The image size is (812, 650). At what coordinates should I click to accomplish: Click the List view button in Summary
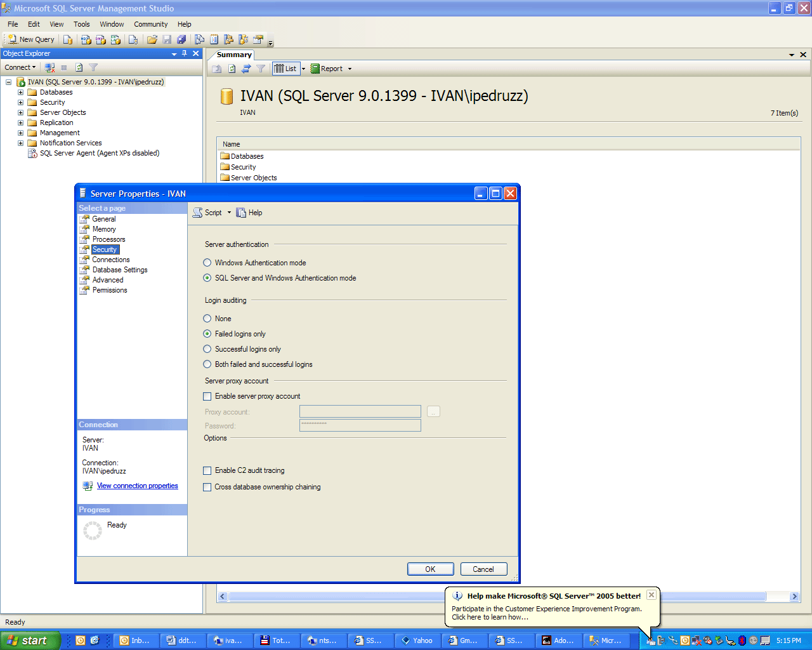(x=285, y=69)
